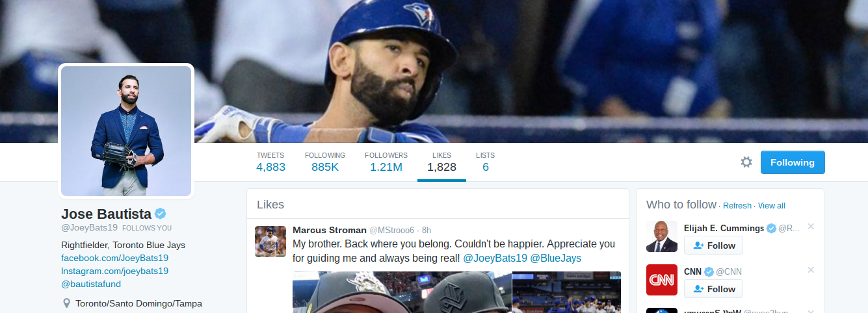Click the location pin icon
The image size is (868, 313).
(66, 303)
